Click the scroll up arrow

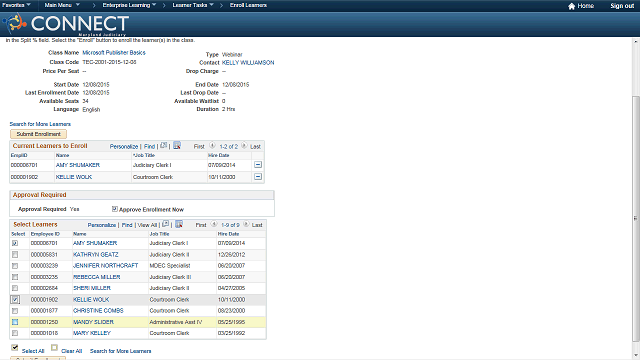coord(636,42)
